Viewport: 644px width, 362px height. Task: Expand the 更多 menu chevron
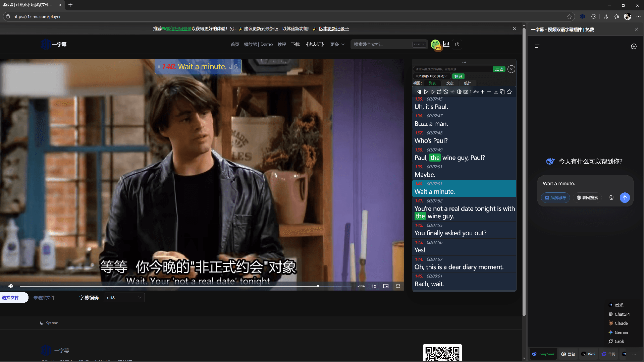(343, 44)
